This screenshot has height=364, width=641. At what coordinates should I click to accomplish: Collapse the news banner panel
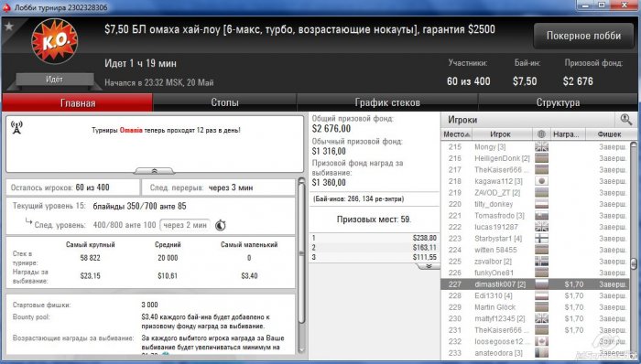(x=154, y=171)
